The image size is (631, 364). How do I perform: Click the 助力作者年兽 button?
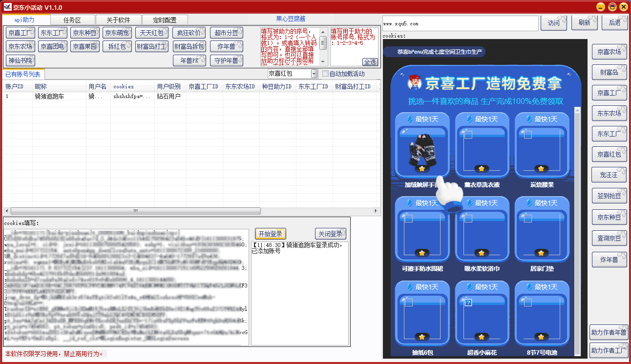[x=609, y=332]
